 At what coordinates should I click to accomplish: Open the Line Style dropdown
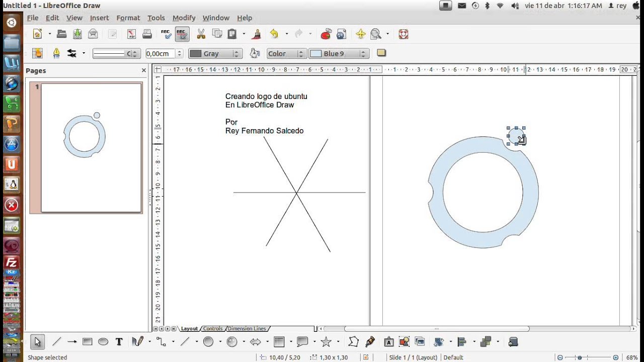click(116, 53)
